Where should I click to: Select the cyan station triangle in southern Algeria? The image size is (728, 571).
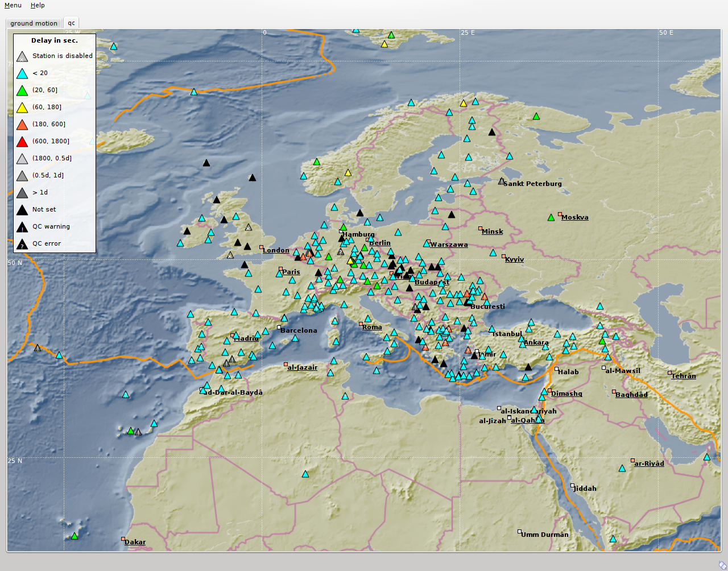[305, 474]
